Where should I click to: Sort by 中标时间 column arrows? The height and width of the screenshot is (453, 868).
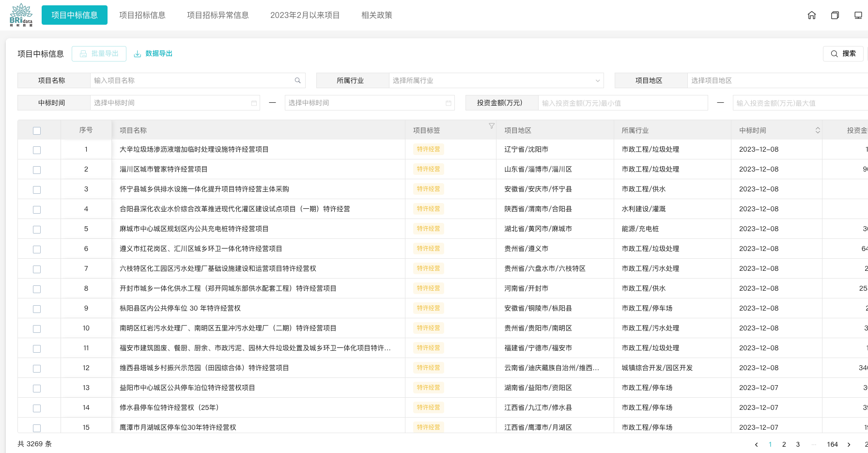[818, 130]
